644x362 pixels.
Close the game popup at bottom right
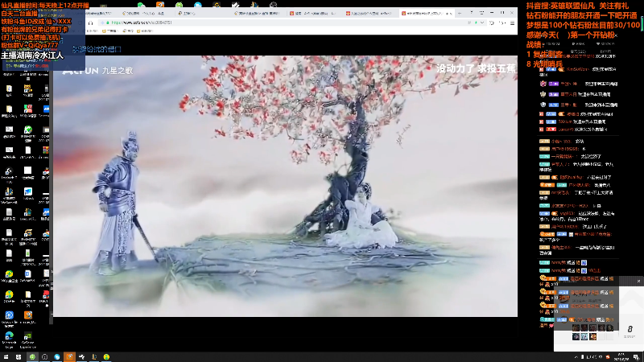pyautogui.click(x=638, y=281)
